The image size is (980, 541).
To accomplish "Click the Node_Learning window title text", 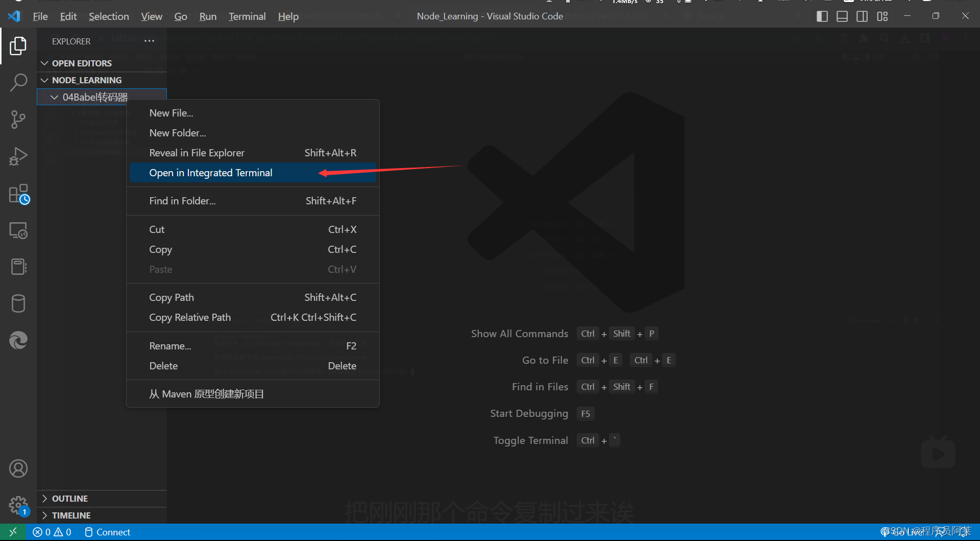I will pyautogui.click(x=490, y=16).
